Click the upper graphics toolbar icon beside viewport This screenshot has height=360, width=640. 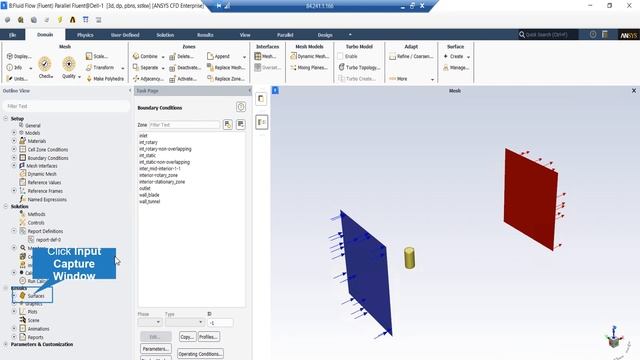coord(261,99)
